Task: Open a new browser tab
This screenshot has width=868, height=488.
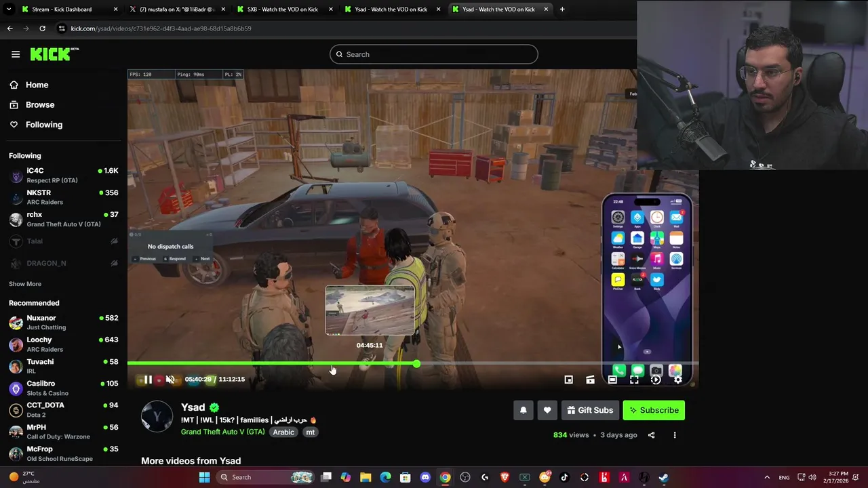Action: tap(562, 9)
